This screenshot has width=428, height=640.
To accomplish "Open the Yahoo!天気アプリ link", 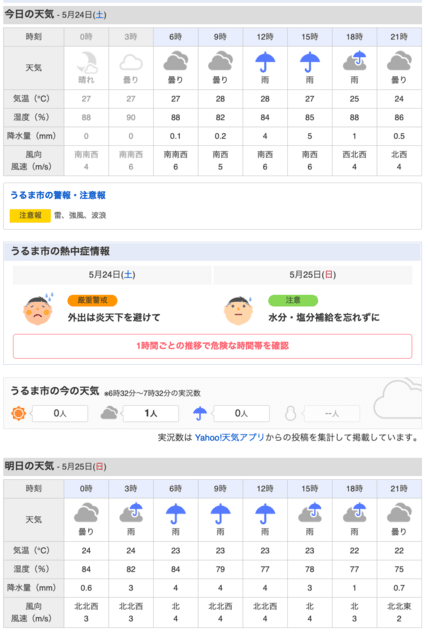I will (230, 438).
